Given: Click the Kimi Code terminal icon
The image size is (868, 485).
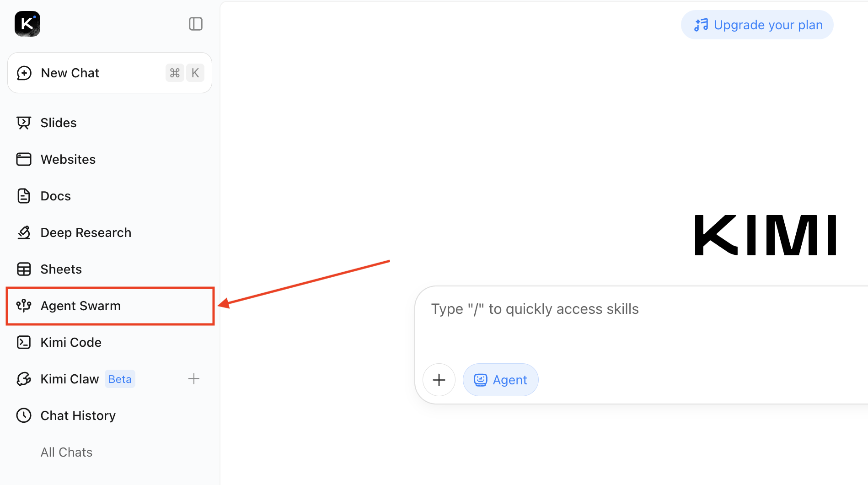Looking at the screenshot, I should [24, 342].
